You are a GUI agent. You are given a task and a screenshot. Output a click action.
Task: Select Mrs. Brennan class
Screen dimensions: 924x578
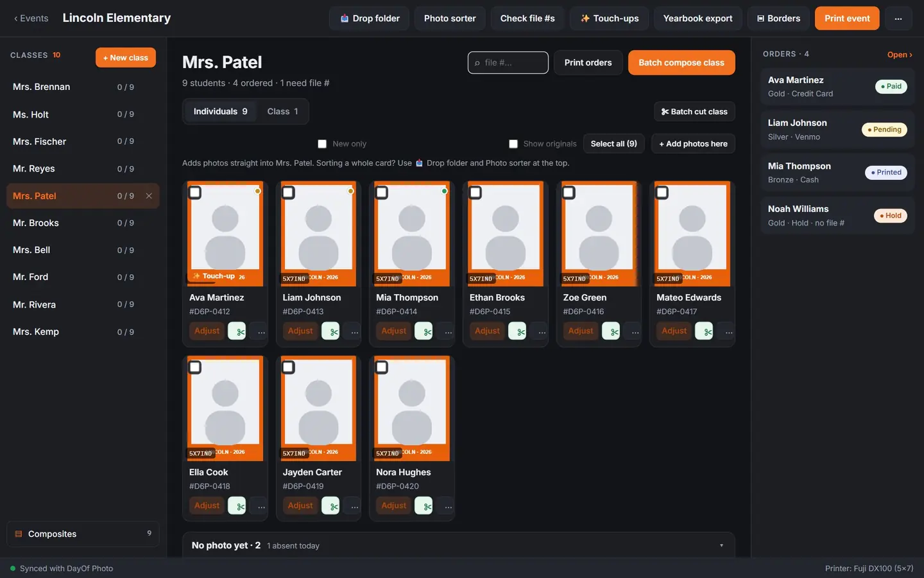pyautogui.click(x=83, y=87)
